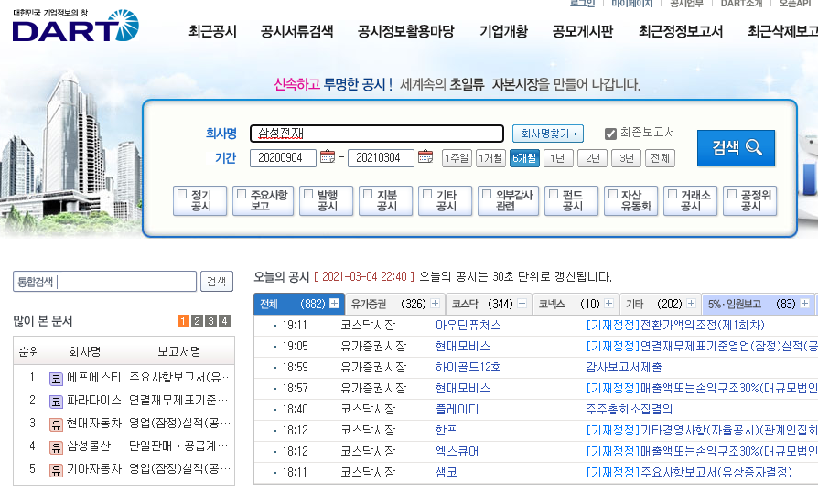
Task: Set period to 1개월
Action: [490, 158]
